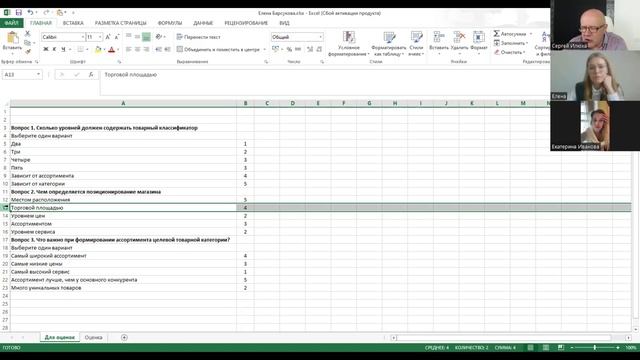Increase font size with the large A icon
The image size is (640, 360).
pos(108,37)
